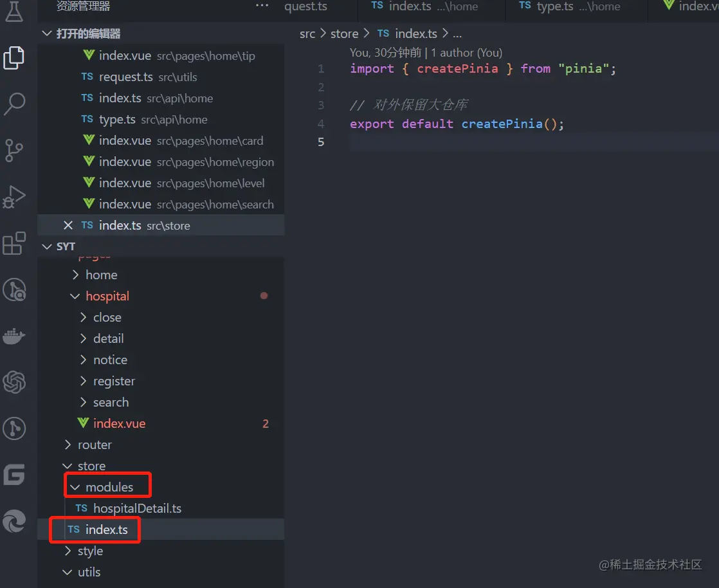The image size is (719, 588).
Task: Open the Gitee G icon in activity bar
Action: (14, 474)
